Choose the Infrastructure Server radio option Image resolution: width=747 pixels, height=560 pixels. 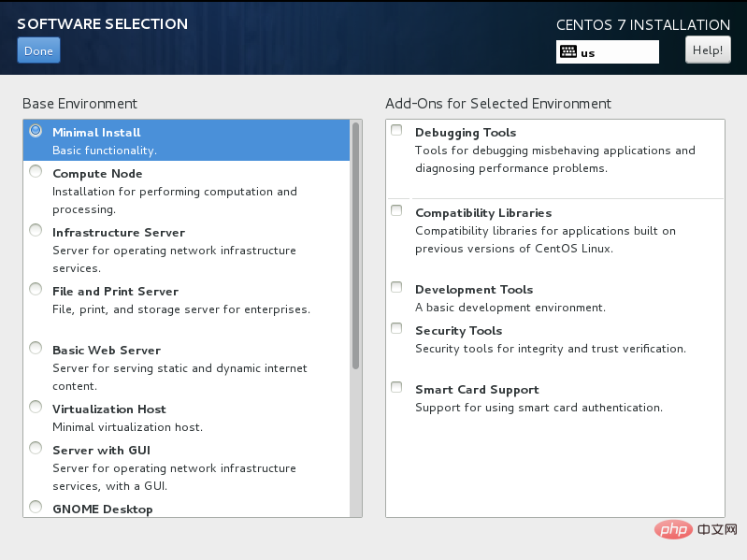click(x=36, y=231)
